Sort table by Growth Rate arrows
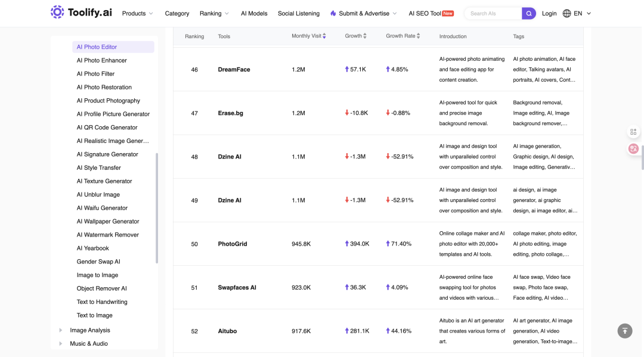 point(418,36)
